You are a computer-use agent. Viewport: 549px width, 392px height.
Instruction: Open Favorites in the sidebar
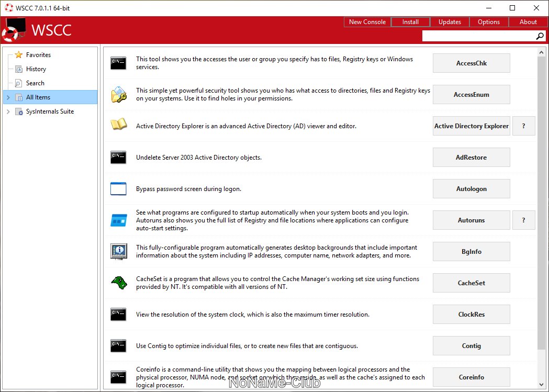38,55
